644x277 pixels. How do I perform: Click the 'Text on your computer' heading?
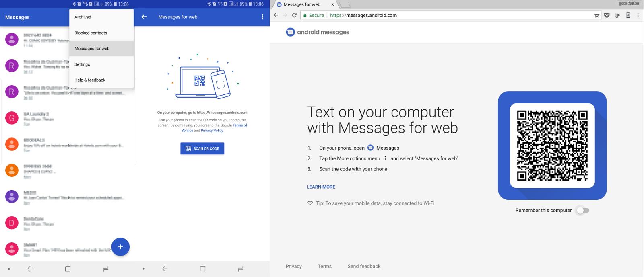tap(382, 120)
